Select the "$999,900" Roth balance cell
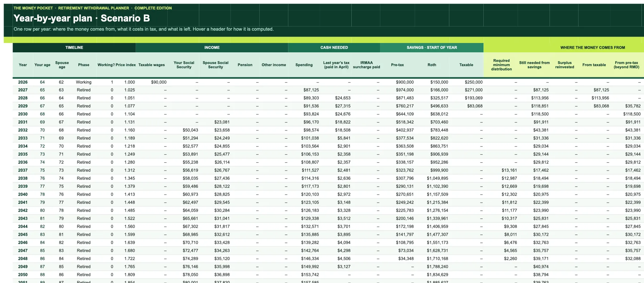 point(439,170)
